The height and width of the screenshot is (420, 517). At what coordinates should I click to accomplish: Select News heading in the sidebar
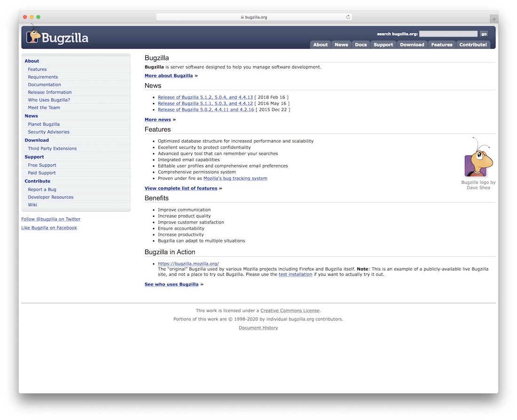[31, 116]
